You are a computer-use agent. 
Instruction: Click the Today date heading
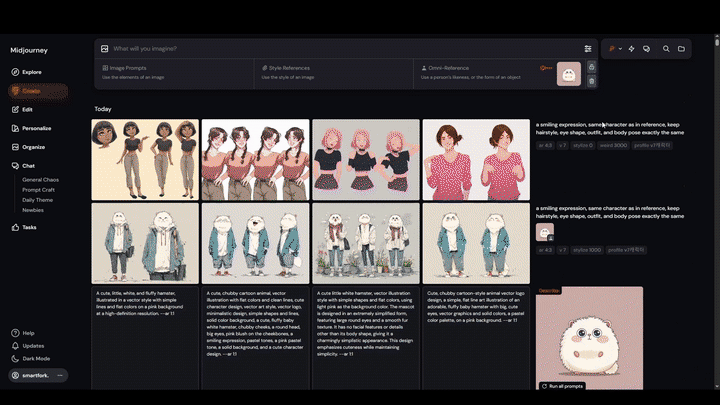[103, 109]
